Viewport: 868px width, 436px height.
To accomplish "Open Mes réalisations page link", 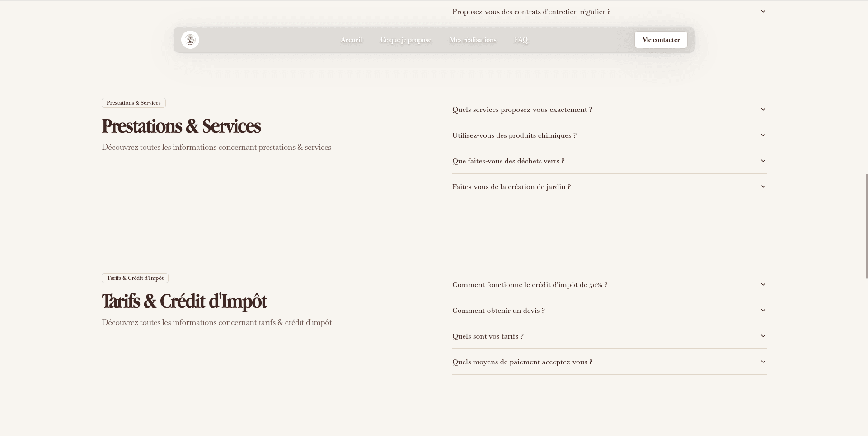I will point(473,40).
